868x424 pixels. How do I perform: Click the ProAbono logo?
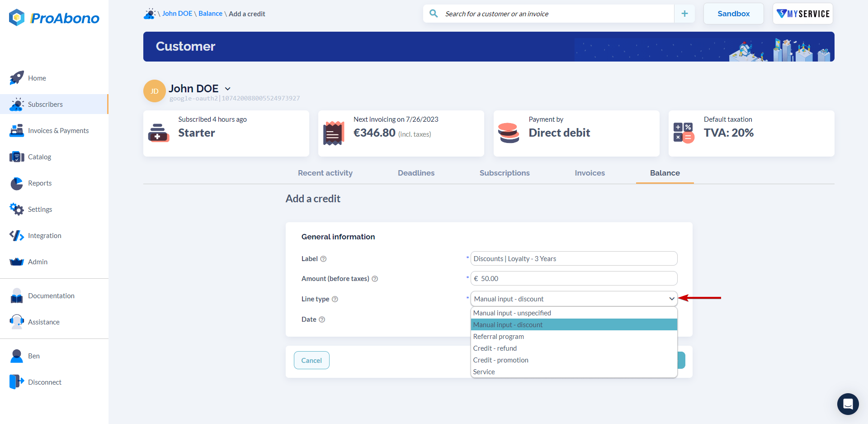click(53, 18)
